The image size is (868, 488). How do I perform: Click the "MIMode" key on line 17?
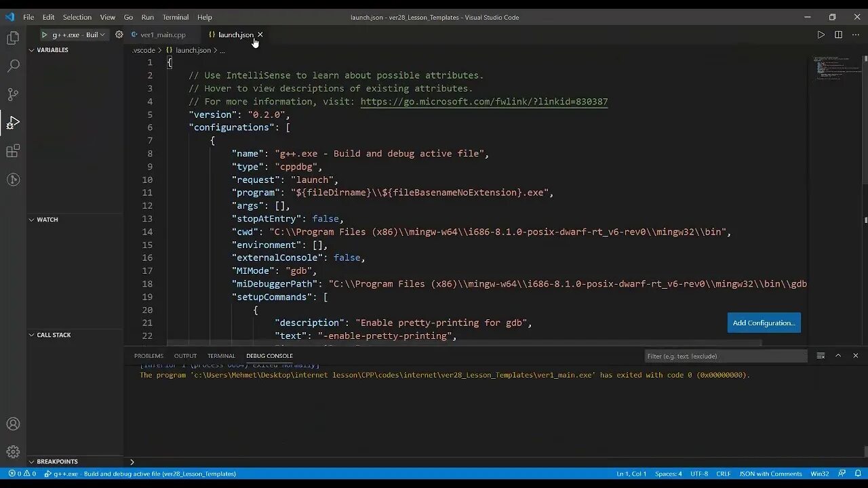tap(253, 271)
